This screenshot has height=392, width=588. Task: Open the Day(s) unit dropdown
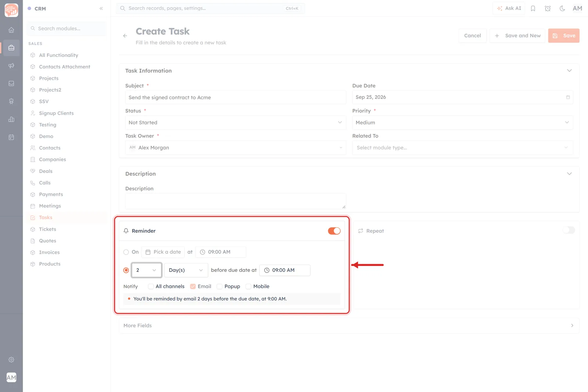tap(186, 270)
